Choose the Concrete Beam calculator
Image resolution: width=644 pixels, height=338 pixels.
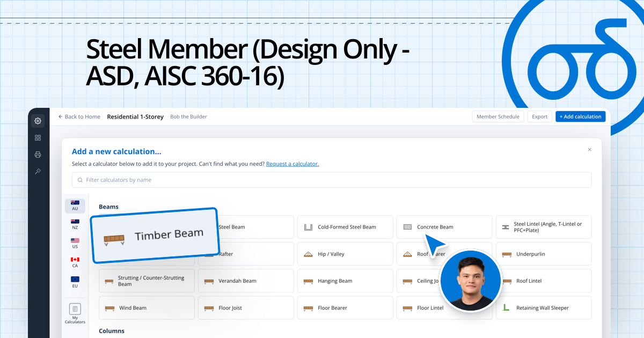pyautogui.click(x=444, y=227)
